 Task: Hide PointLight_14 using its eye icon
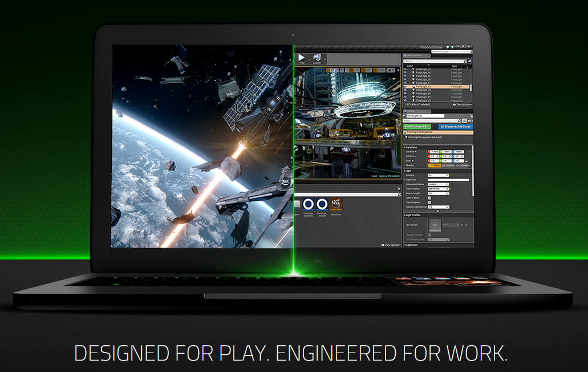pos(405,73)
